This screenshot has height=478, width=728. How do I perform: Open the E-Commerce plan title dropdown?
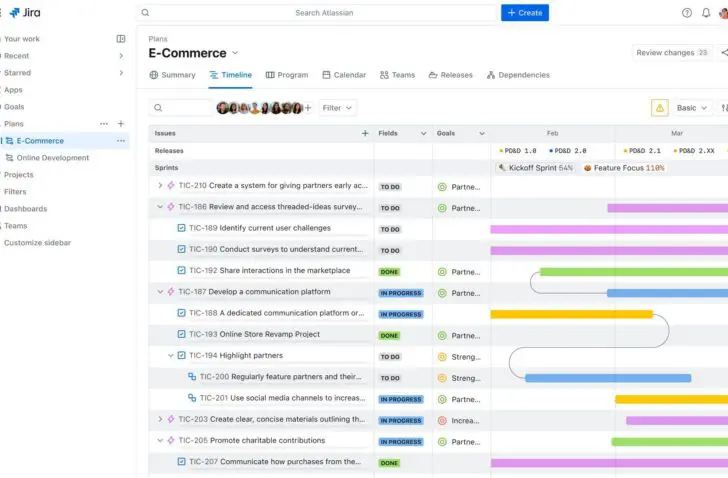(x=235, y=53)
